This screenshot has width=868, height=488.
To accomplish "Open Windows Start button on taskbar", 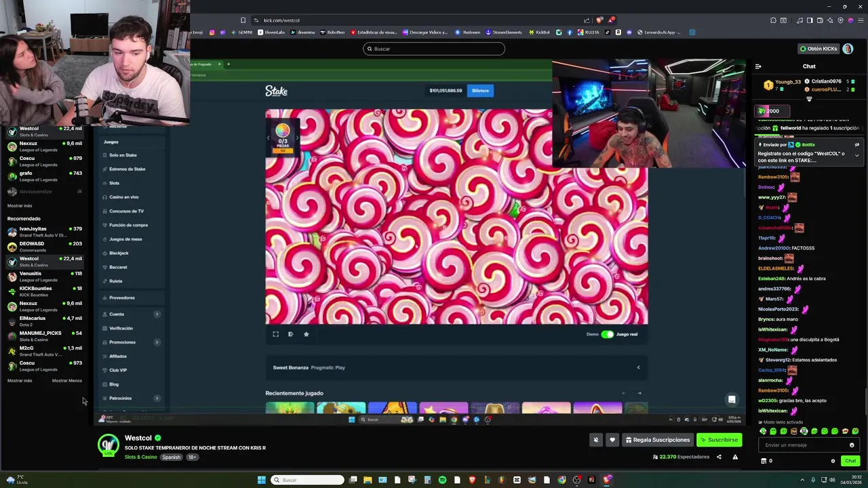I will point(261,480).
